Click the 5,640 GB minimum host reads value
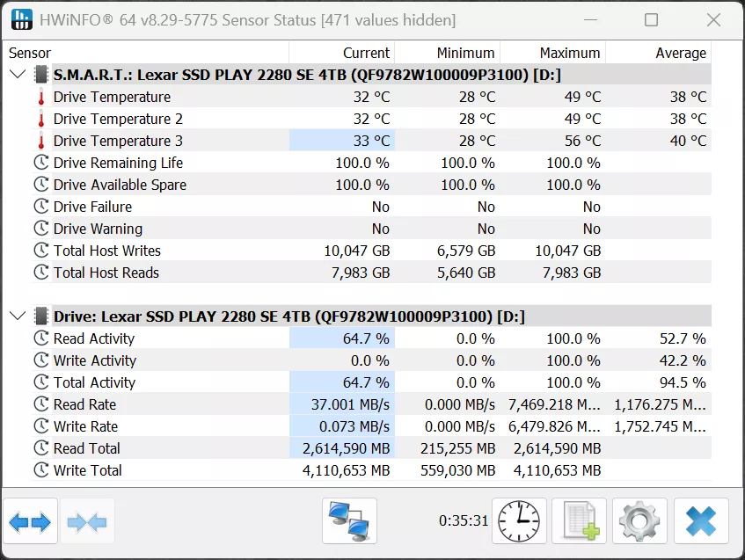The width and height of the screenshot is (745, 560). (x=466, y=273)
